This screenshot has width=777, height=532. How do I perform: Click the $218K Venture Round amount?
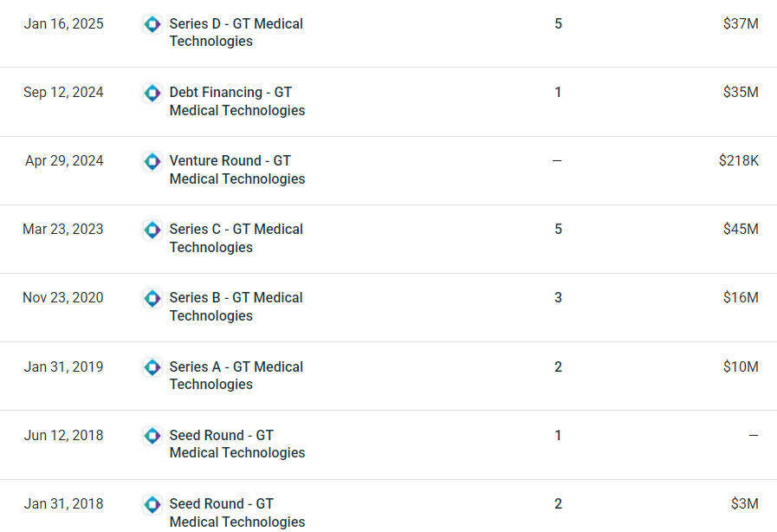(738, 161)
